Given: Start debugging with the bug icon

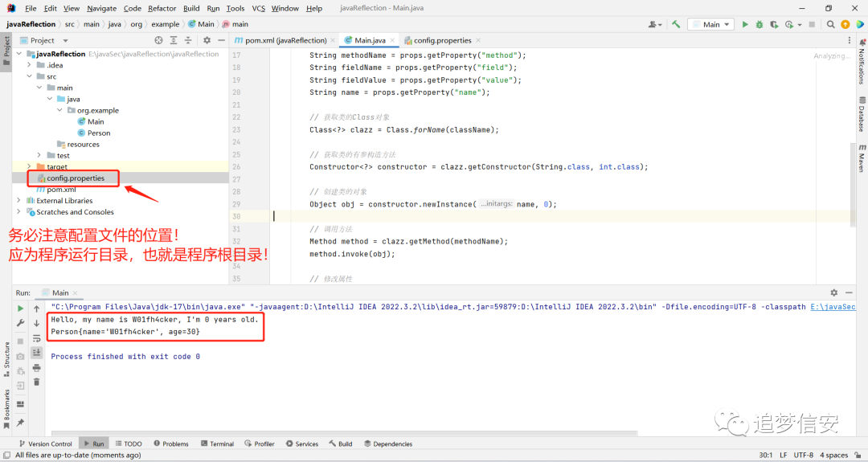Looking at the screenshot, I should [x=759, y=24].
